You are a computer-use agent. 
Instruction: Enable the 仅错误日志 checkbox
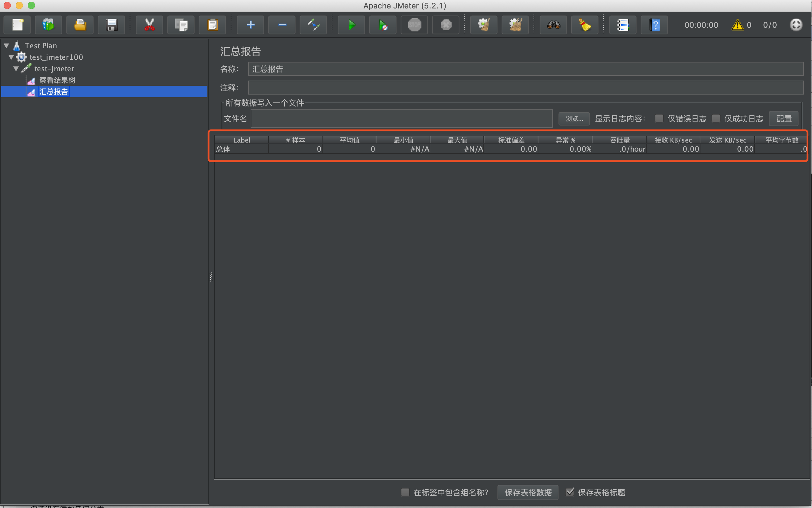coord(659,118)
